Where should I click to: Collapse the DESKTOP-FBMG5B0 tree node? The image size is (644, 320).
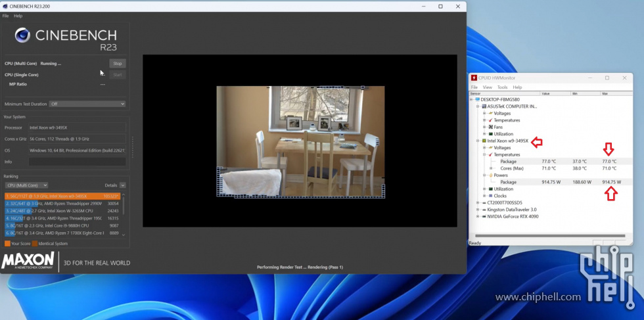coord(472,99)
